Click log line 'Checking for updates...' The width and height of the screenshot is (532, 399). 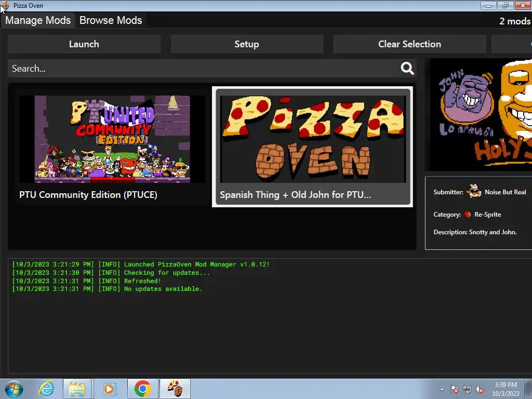[x=167, y=273]
